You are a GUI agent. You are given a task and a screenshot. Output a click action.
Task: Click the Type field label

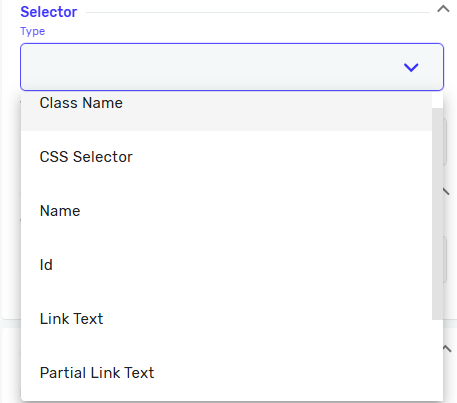32,31
